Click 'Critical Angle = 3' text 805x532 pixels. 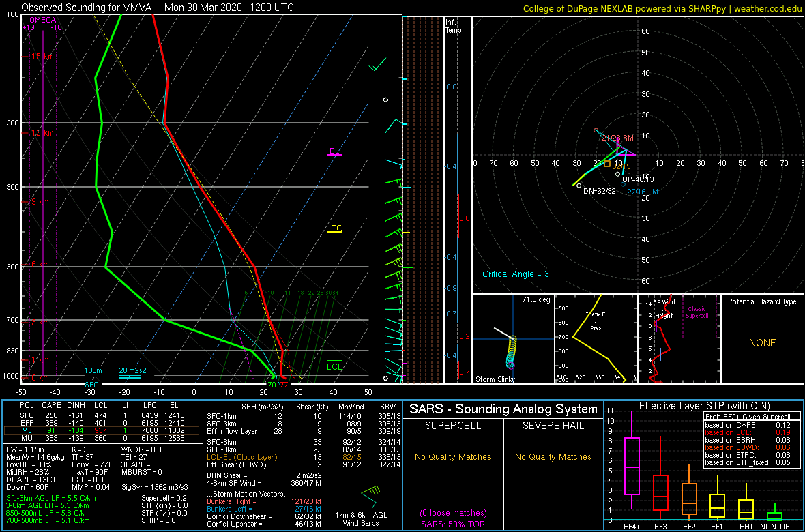click(516, 274)
